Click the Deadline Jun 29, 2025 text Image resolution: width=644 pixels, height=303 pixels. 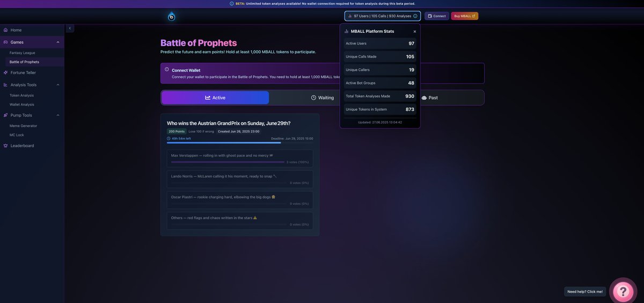click(x=292, y=139)
